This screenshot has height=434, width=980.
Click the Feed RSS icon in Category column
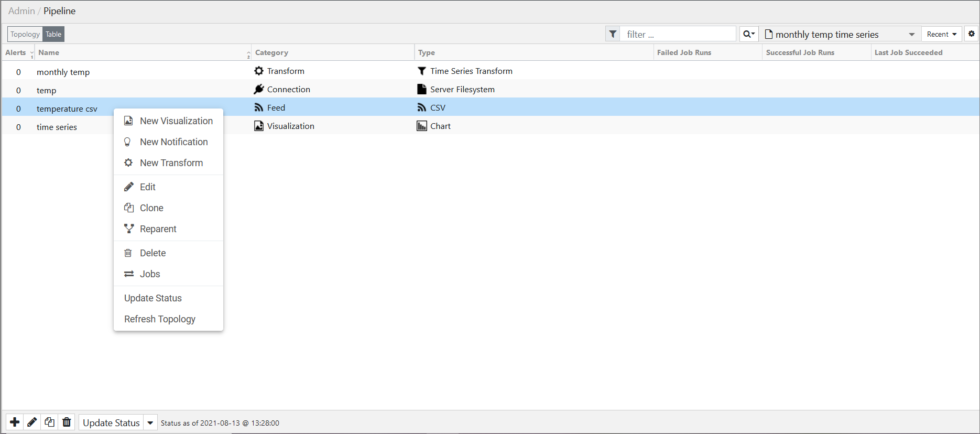click(x=259, y=107)
